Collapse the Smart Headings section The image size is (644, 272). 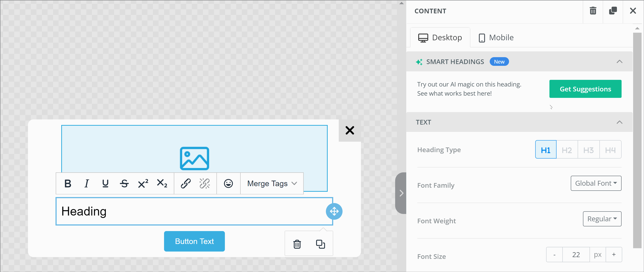619,62
